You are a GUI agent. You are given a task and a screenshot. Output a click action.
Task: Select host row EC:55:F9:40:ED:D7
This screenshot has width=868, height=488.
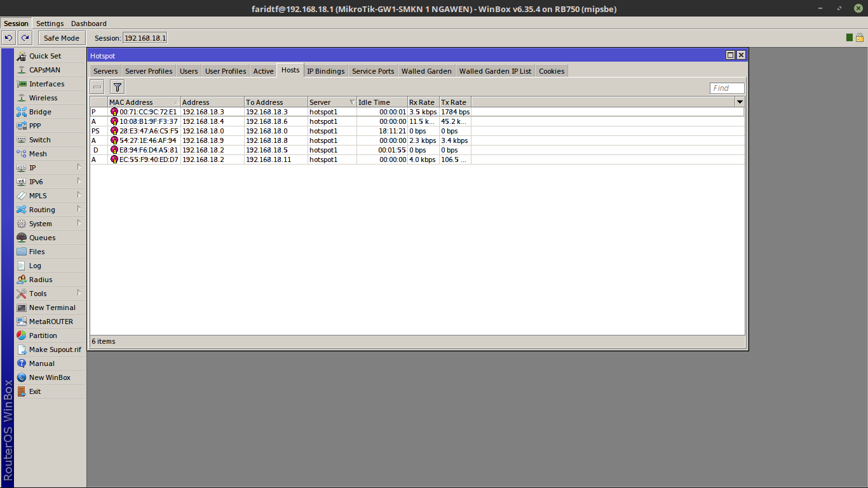(x=417, y=159)
